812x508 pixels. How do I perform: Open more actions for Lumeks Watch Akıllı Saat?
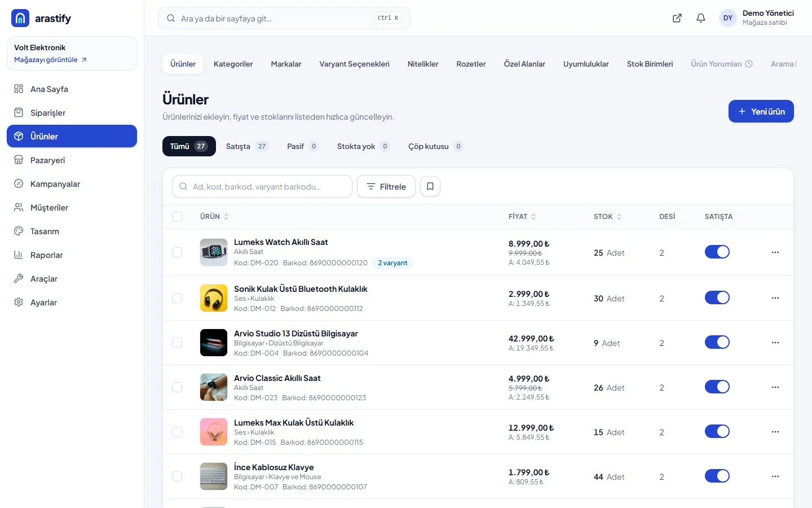pyautogui.click(x=775, y=252)
